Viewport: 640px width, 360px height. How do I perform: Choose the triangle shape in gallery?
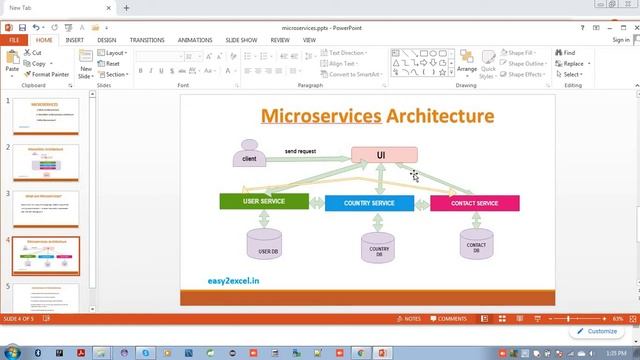coord(396,63)
